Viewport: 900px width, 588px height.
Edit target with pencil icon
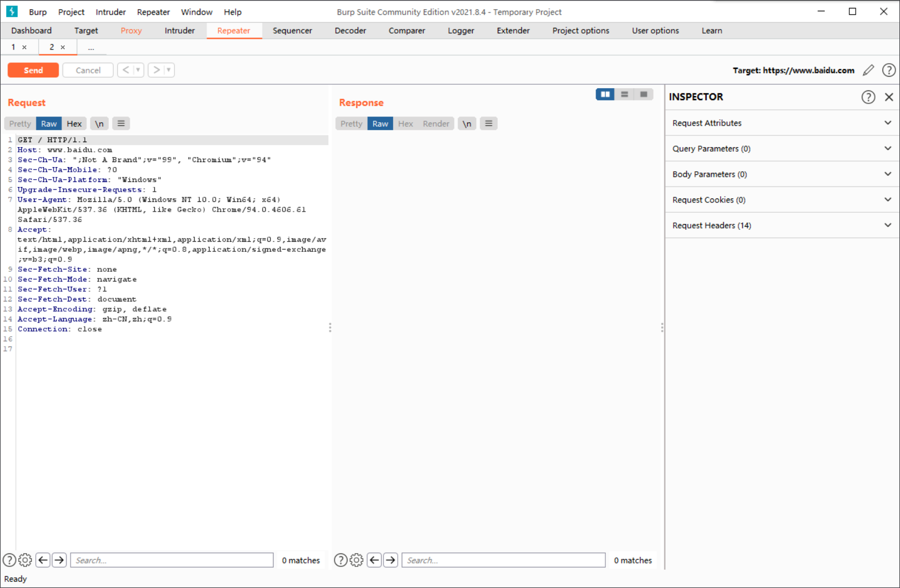(868, 70)
